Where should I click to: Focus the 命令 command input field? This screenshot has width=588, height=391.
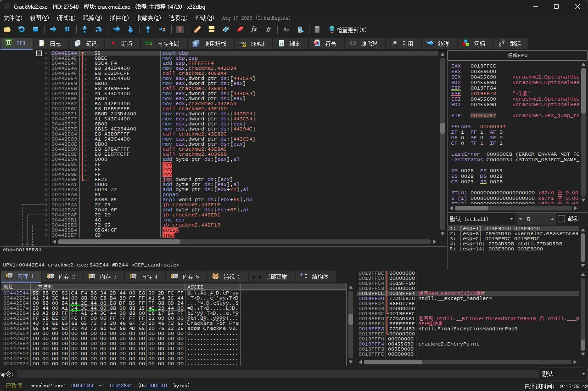(x=278, y=374)
